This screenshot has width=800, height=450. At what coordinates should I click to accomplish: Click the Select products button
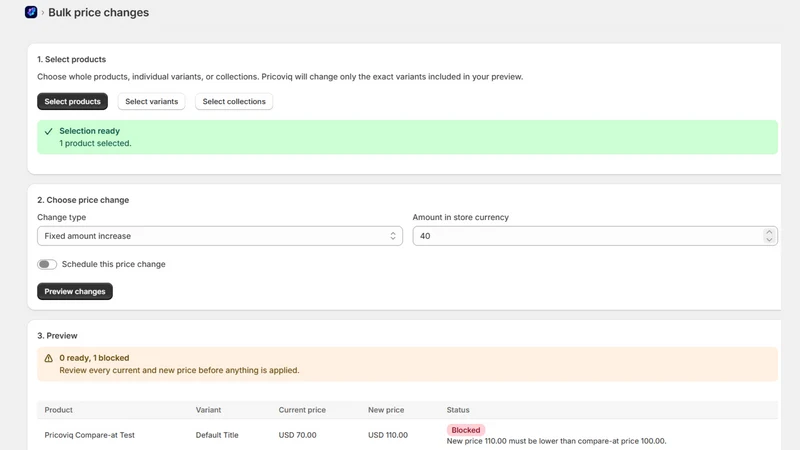click(72, 102)
